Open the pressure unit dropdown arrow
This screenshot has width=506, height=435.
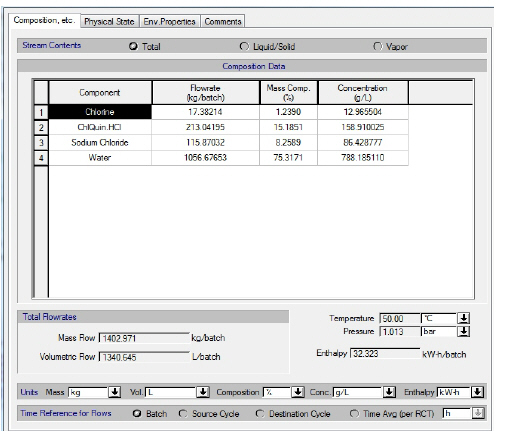coord(463,331)
